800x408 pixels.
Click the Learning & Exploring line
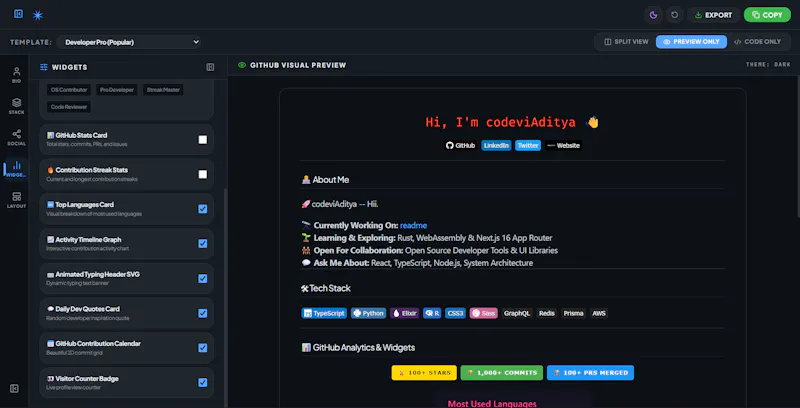point(427,238)
